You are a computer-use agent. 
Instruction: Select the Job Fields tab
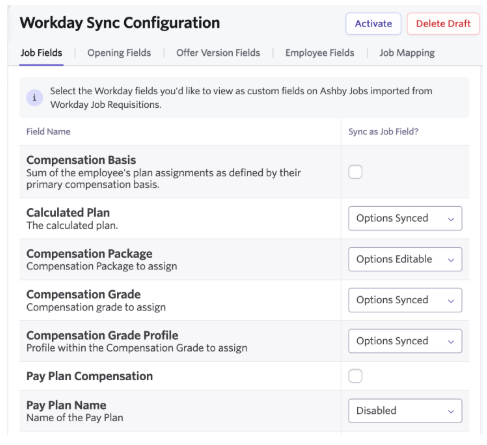pyautogui.click(x=41, y=53)
